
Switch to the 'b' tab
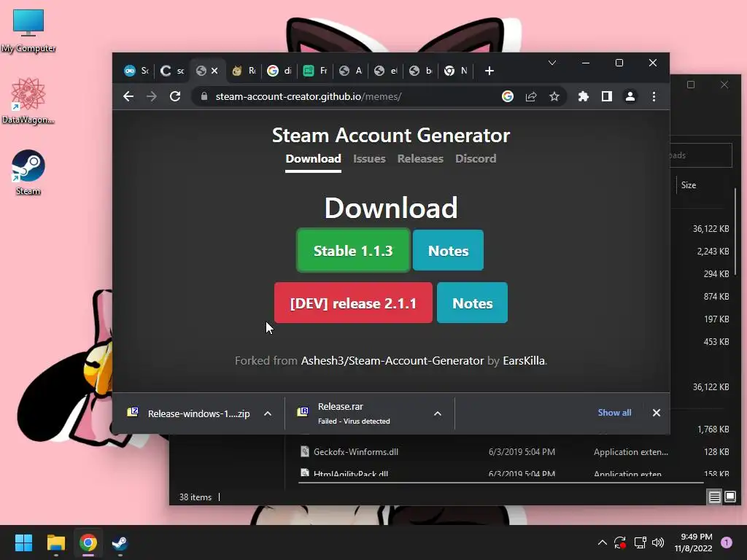click(x=421, y=71)
